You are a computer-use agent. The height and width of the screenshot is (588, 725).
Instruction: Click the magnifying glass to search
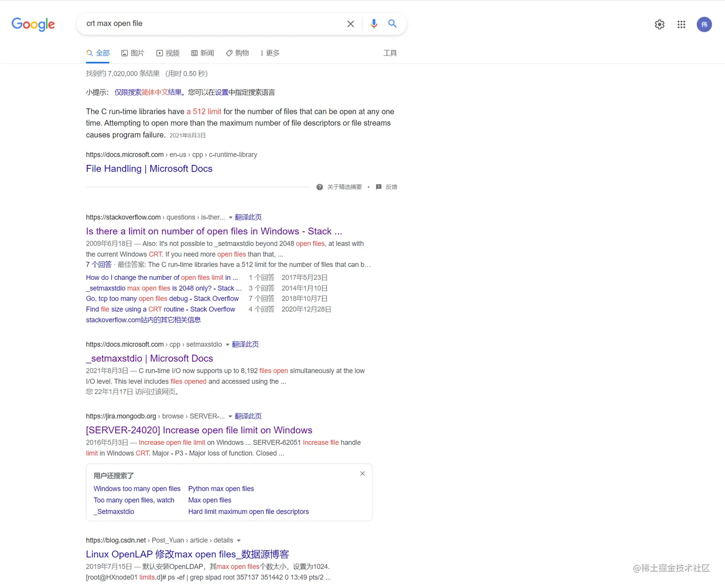pyautogui.click(x=392, y=23)
